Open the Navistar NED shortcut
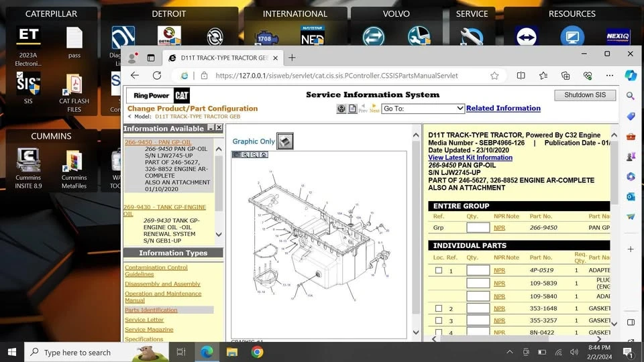Image resolution: width=644 pixels, height=362 pixels. [313, 36]
